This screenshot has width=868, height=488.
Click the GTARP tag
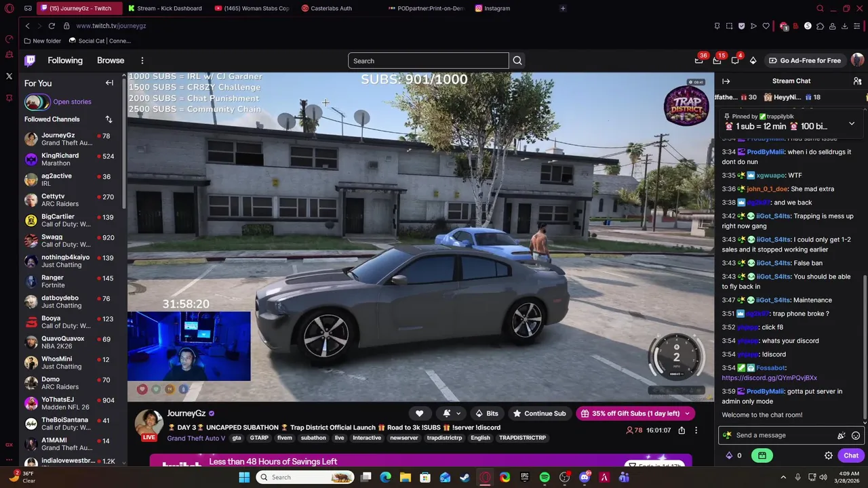(x=259, y=438)
